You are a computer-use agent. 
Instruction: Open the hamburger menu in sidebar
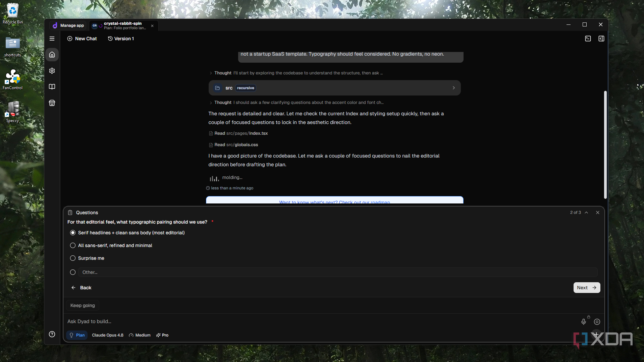[52, 39]
